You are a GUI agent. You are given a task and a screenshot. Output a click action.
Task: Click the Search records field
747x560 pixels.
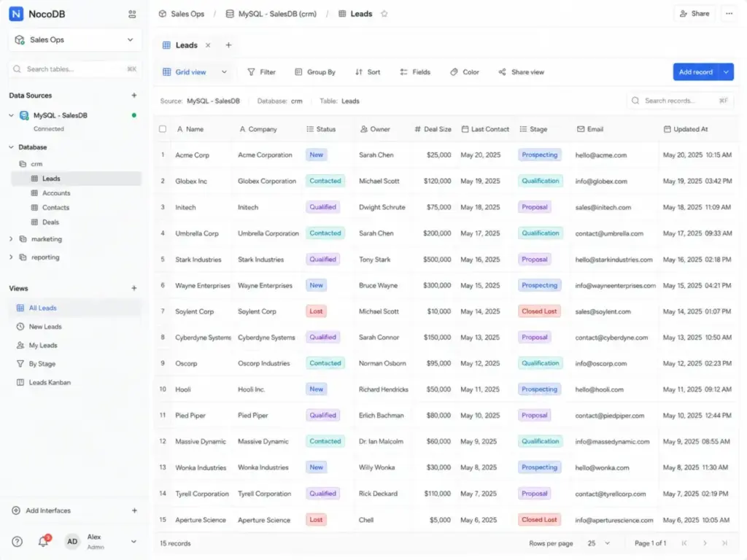[x=681, y=101]
